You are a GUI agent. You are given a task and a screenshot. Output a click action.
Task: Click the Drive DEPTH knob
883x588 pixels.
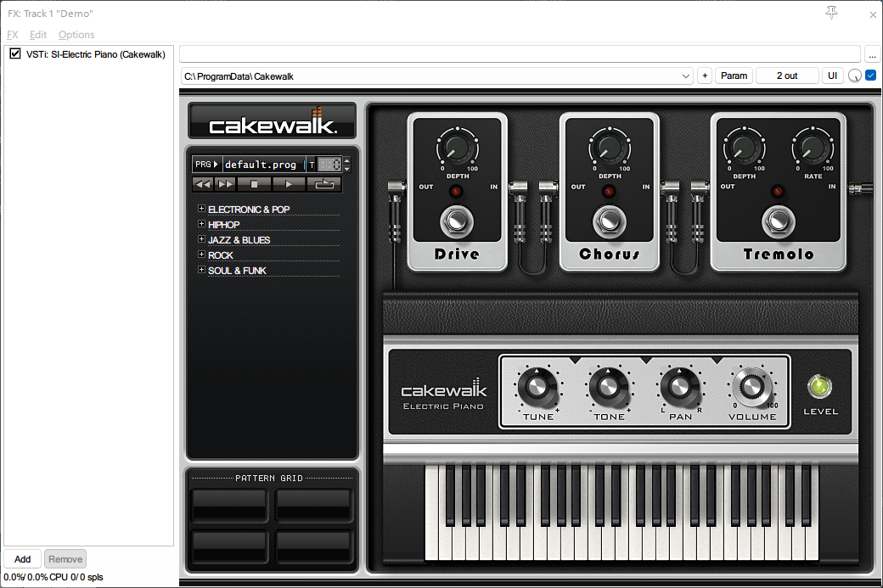click(457, 148)
